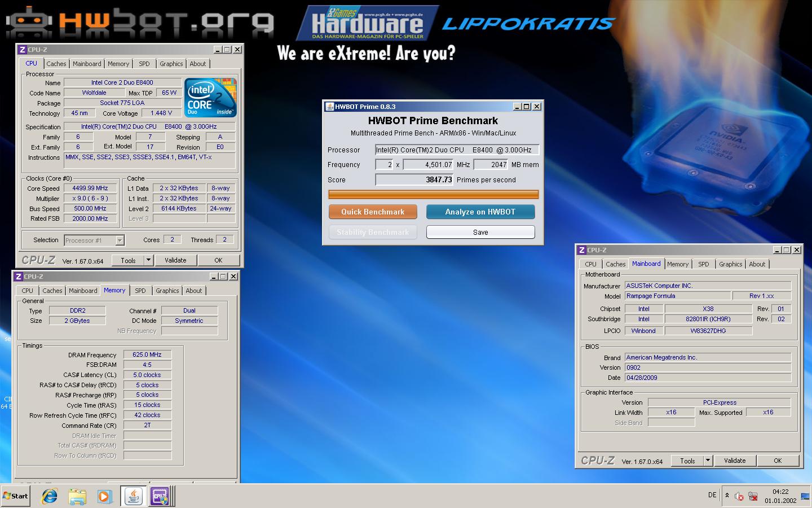
Task: Click the frequency field showing 4,501.07
Action: 428,164
